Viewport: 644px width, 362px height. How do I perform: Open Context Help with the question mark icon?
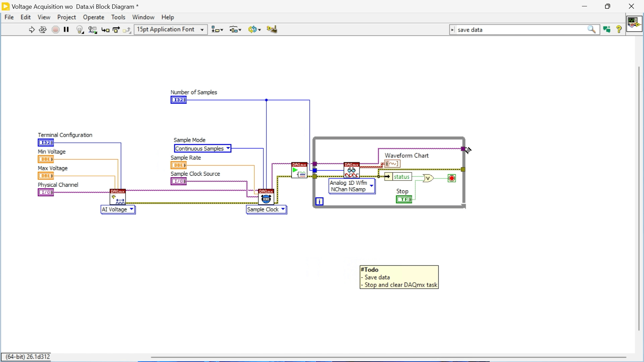[619, 29]
